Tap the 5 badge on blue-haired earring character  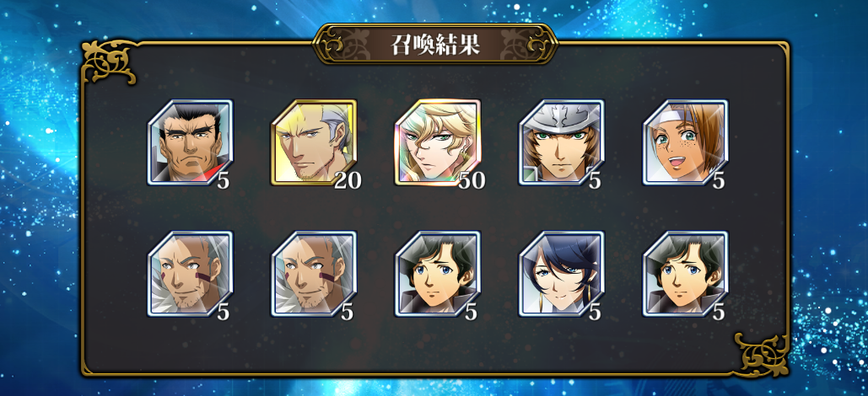595,312
